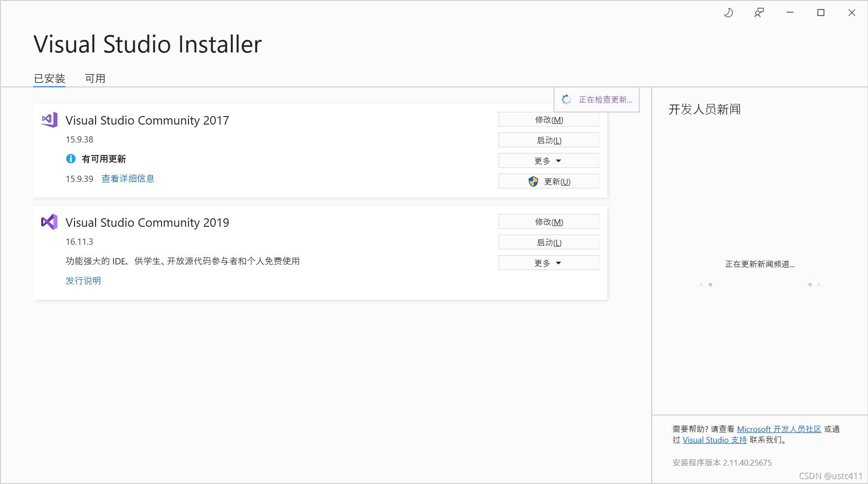Update Visual Studio 2017 with 更新(U)
The image size is (868, 484).
pos(549,181)
